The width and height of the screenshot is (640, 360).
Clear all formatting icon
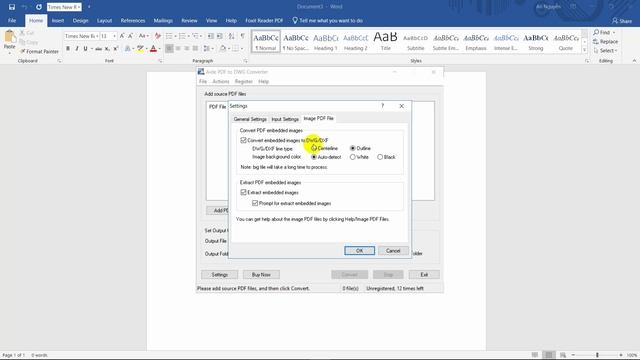tap(158, 36)
